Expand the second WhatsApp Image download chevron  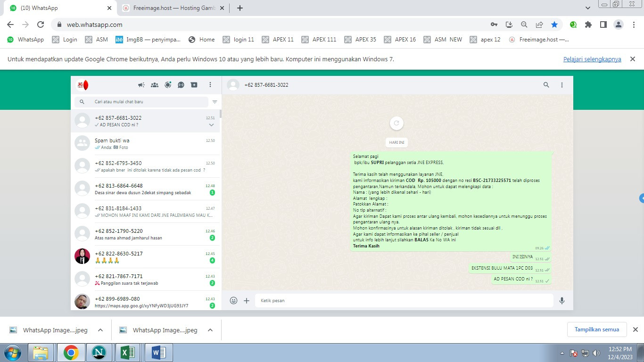(x=210, y=330)
